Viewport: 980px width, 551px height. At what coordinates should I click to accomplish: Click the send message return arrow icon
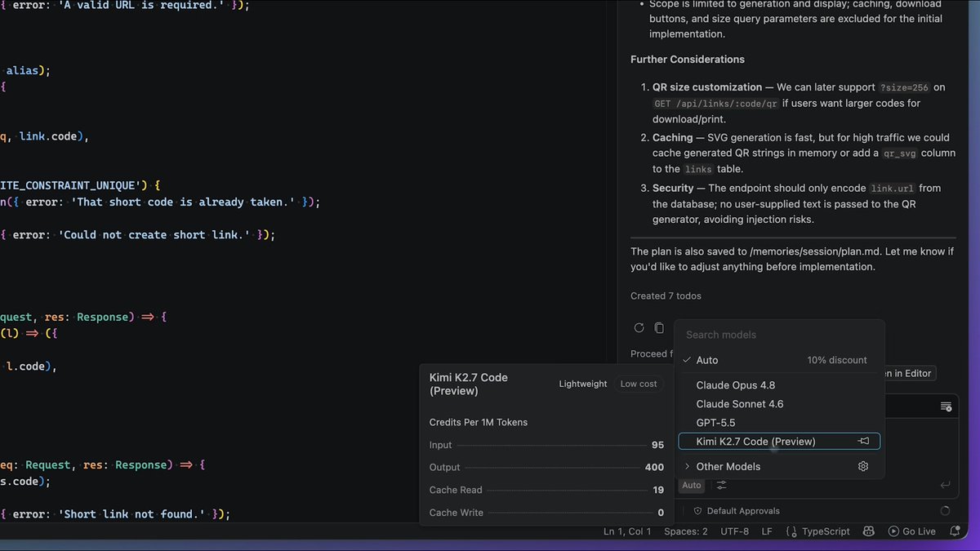946,485
